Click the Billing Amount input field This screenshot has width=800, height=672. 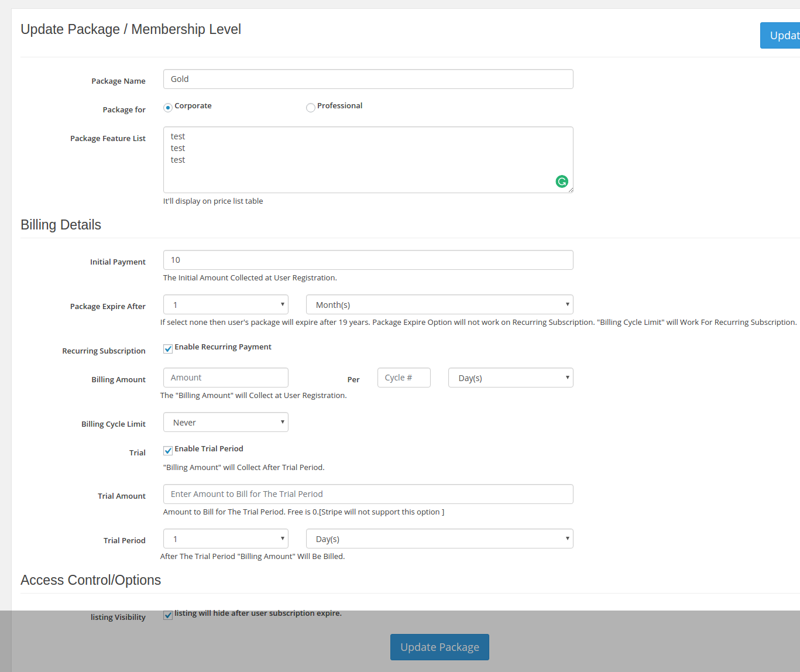(x=226, y=378)
